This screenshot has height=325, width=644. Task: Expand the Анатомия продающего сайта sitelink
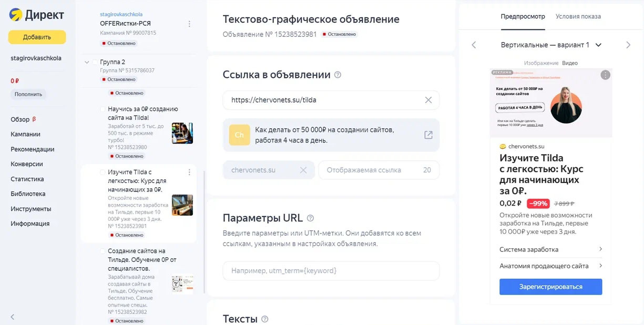[551, 266]
